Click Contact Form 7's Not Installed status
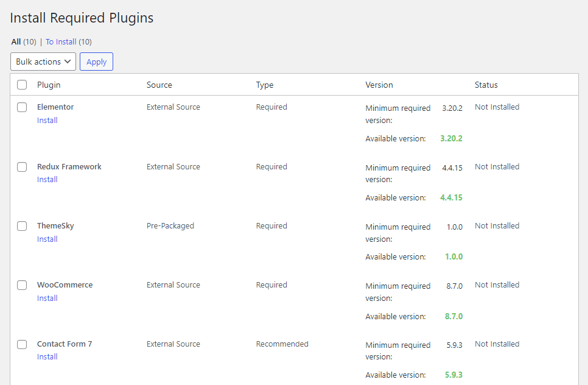Image resolution: width=588 pixels, height=385 pixels. coord(497,344)
